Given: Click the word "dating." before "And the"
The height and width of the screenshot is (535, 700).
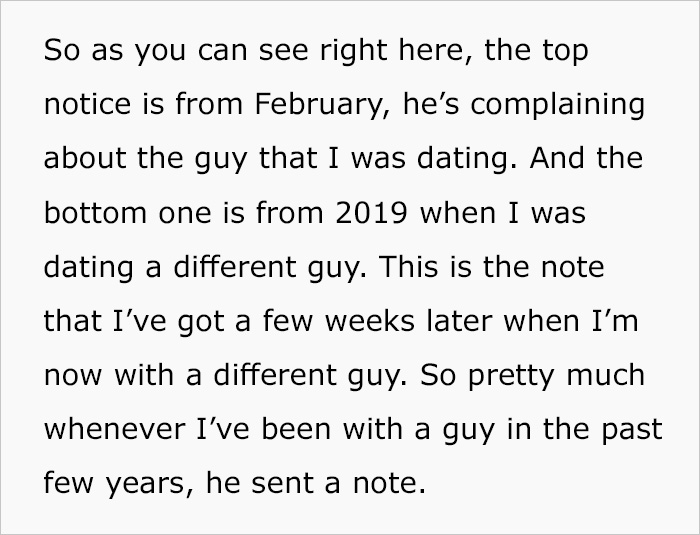Looking at the screenshot, I should [467, 159].
